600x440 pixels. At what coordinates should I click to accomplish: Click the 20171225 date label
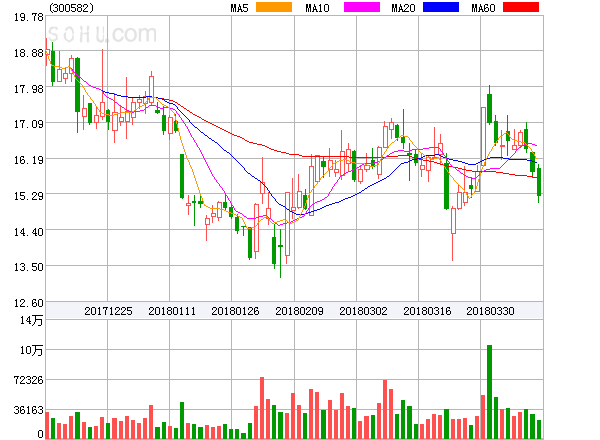tap(108, 311)
